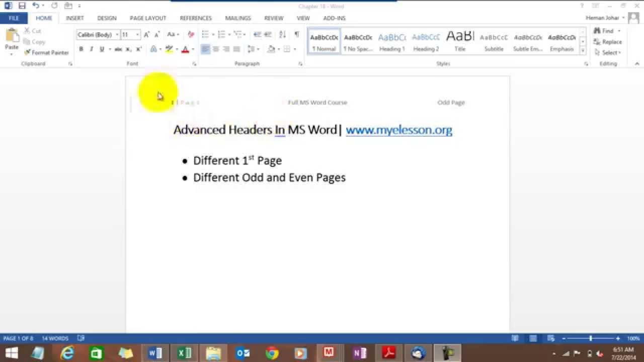644x362 pixels.
Task: Toggle italic formatting
Action: click(x=91, y=49)
